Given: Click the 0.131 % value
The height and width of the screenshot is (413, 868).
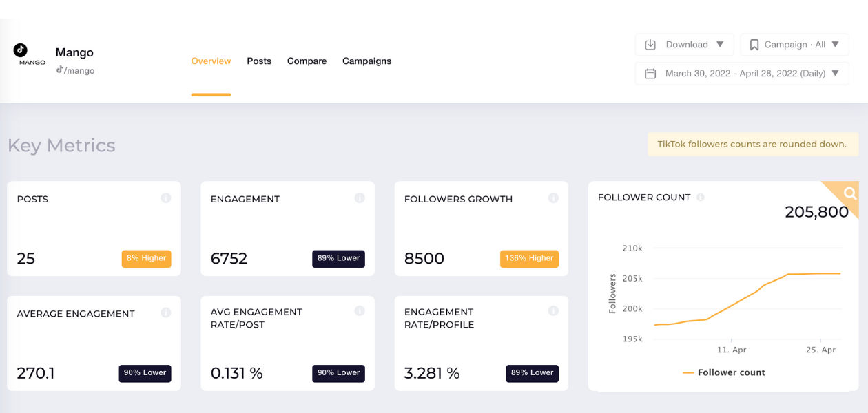Looking at the screenshot, I should click(x=236, y=373).
